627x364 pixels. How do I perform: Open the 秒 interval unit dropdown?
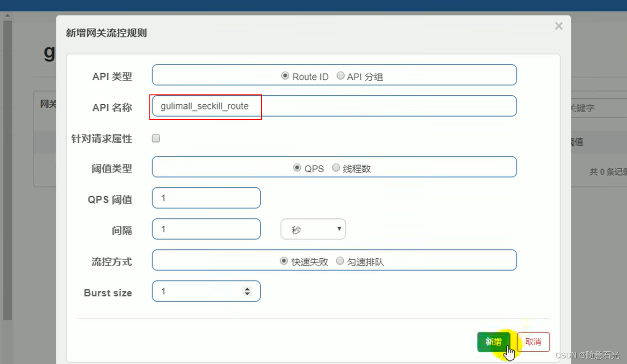coord(313,229)
